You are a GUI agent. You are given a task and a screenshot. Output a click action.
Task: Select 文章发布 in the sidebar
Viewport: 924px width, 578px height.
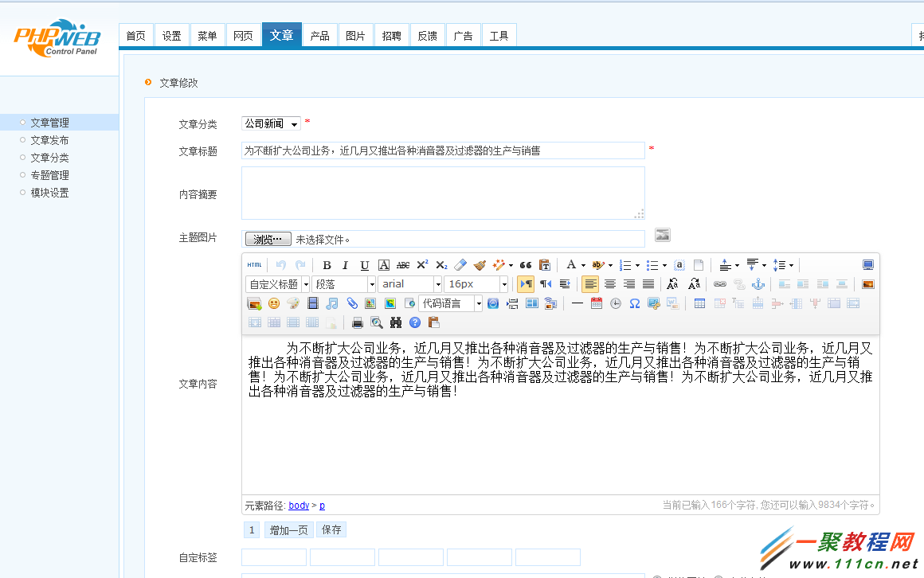click(x=49, y=140)
